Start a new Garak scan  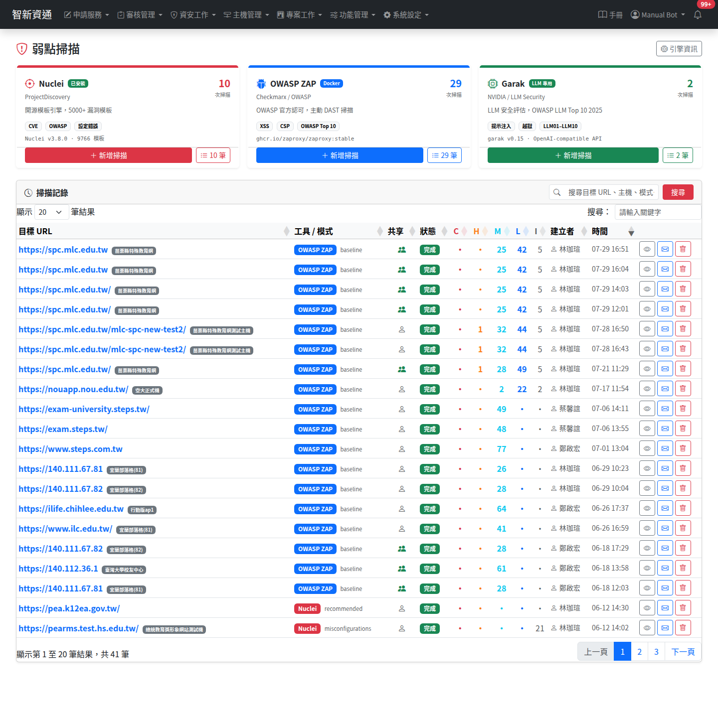coord(573,155)
